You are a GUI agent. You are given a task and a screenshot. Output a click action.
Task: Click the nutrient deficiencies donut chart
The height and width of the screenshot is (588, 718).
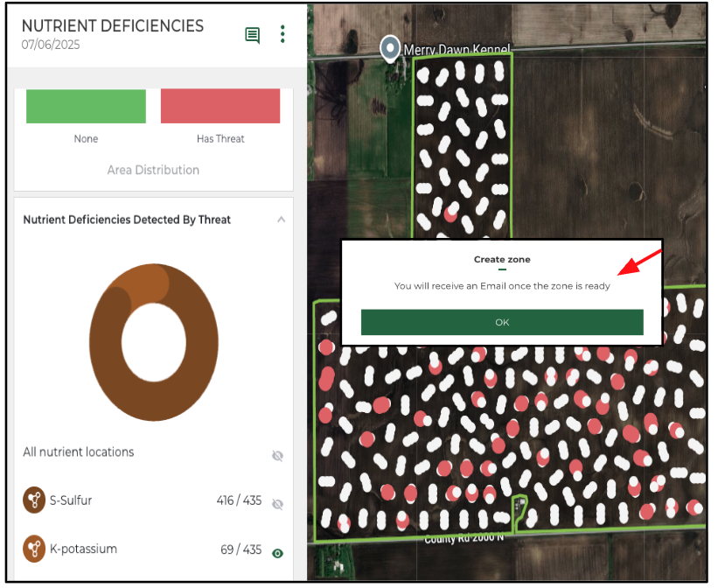[x=154, y=342]
